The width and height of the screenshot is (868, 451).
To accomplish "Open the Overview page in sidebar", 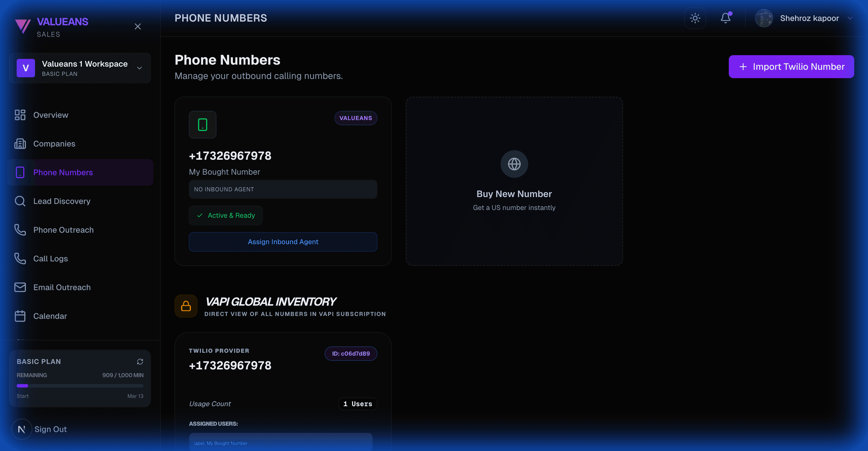I will 51,115.
